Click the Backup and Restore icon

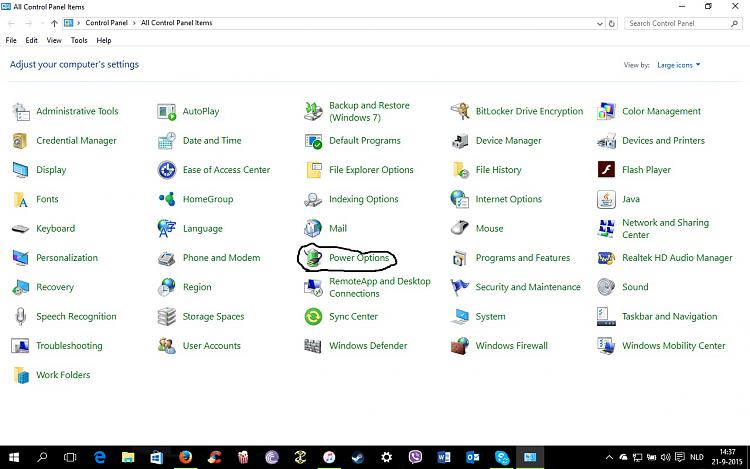[x=313, y=111]
